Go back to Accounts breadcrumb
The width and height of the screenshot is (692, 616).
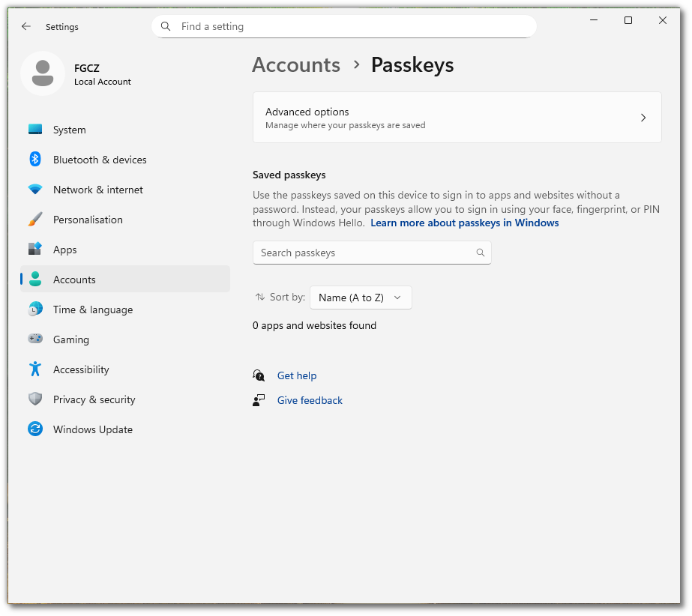pyautogui.click(x=296, y=65)
